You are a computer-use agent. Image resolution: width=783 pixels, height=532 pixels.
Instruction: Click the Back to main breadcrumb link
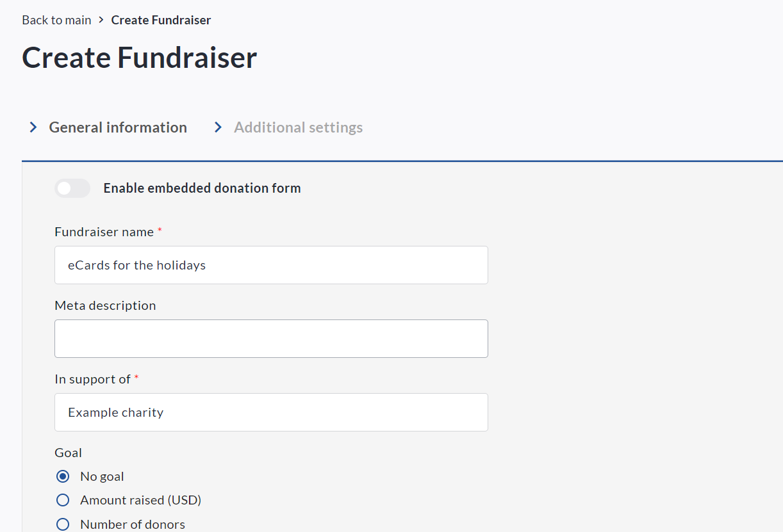click(x=56, y=20)
